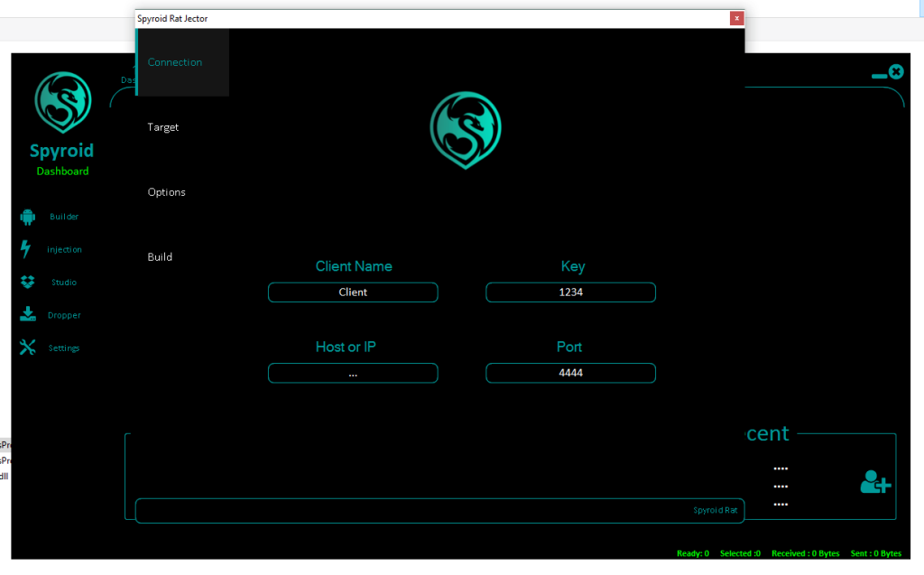Click the Client Name input field
The width and height of the screenshot is (924, 575).
click(353, 292)
